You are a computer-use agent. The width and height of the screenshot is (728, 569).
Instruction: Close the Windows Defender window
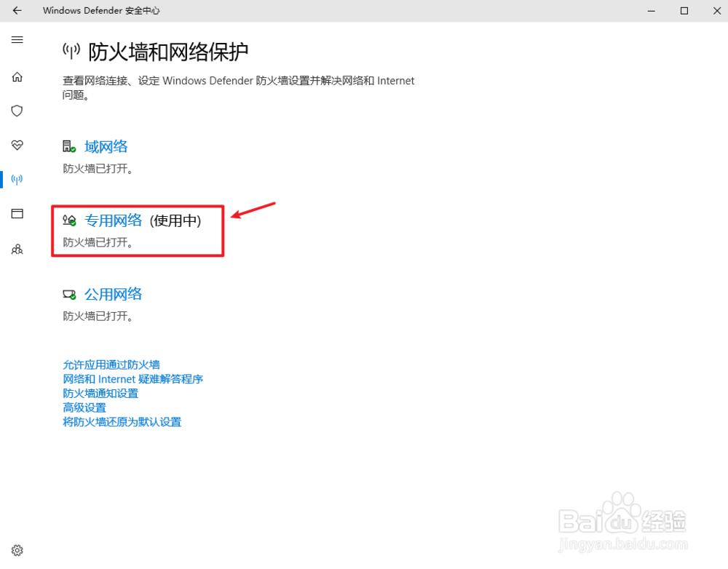coord(717,11)
